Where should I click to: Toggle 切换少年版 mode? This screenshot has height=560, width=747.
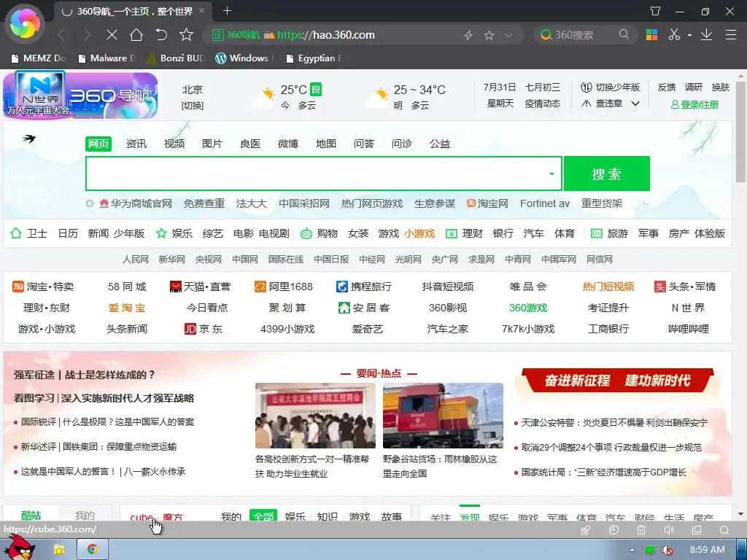[x=611, y=87]
